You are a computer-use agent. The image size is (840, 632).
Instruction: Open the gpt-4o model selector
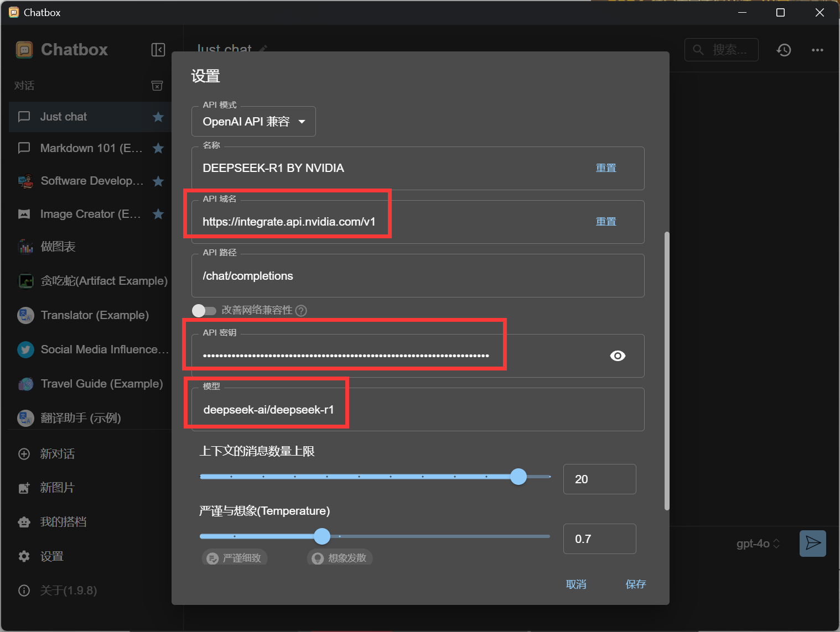757,544
